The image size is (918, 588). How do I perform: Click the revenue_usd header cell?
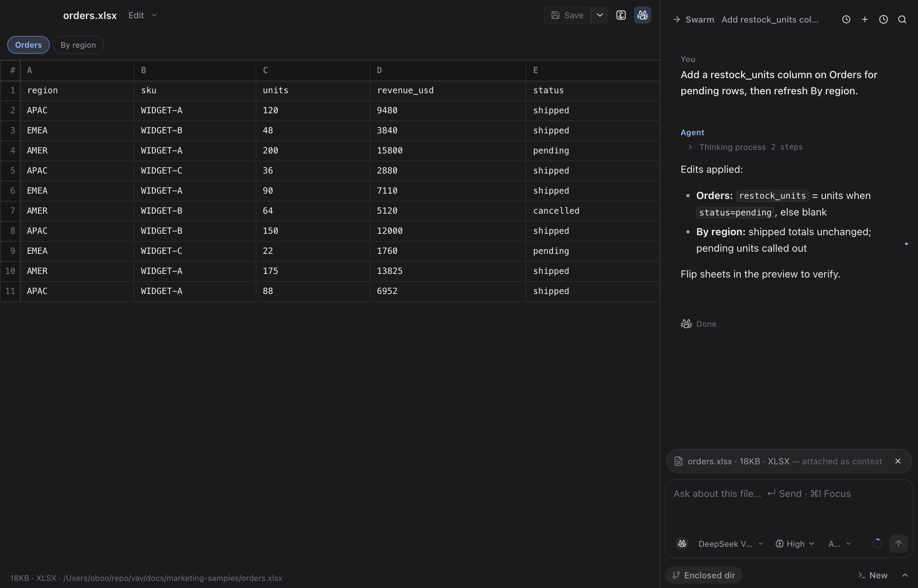coord(448,90)
